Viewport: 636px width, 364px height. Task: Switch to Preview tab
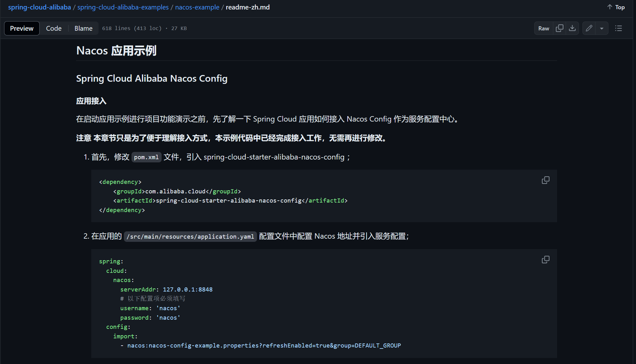tap(22, 28)
